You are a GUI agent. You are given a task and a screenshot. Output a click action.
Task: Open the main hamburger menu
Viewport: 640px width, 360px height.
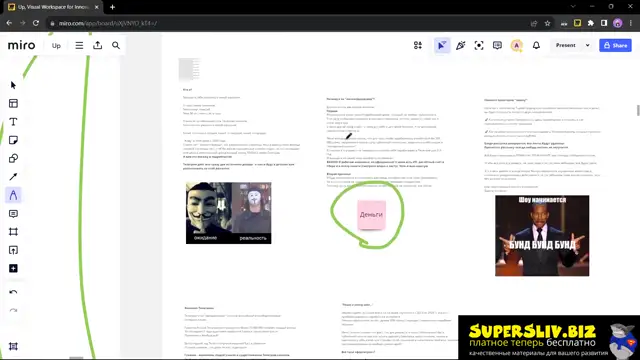[79, 45]
